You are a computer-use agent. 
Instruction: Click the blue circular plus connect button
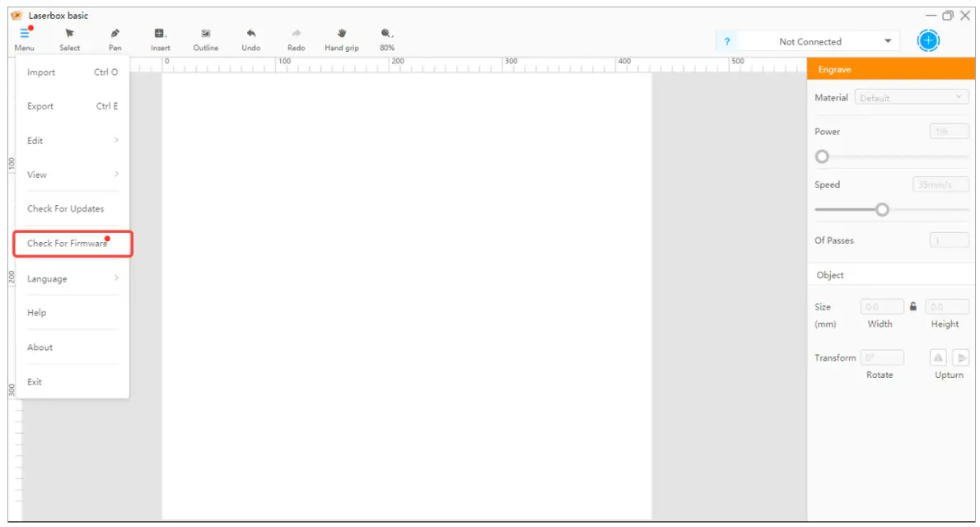click(x=928, y=40)
